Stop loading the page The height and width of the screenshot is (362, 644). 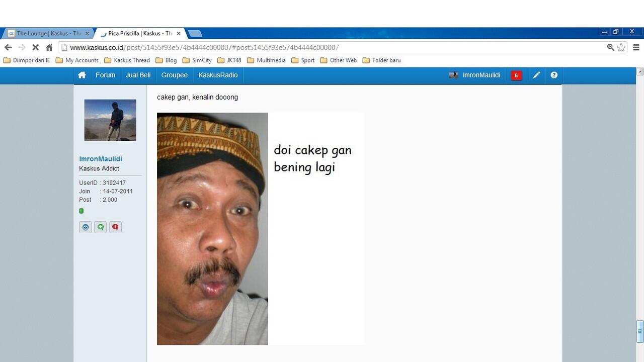point(35,47)
